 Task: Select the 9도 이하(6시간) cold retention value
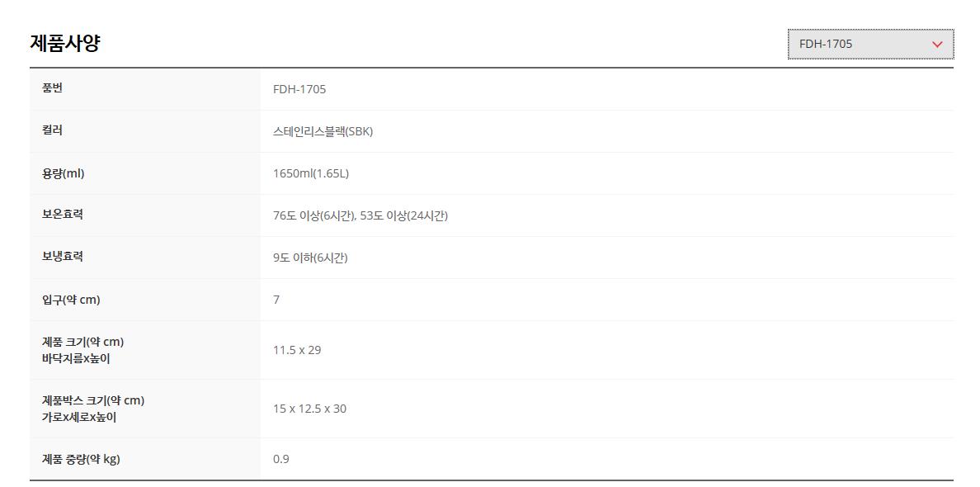coord(310,258)
